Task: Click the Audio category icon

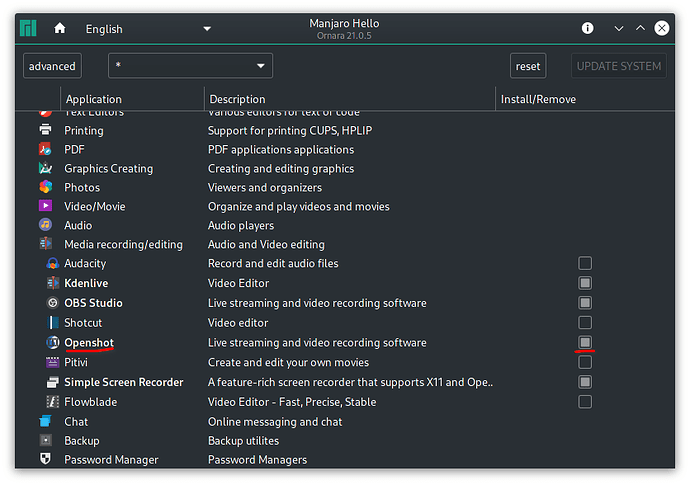Action: pyautogui.click(x=45, y=225)
